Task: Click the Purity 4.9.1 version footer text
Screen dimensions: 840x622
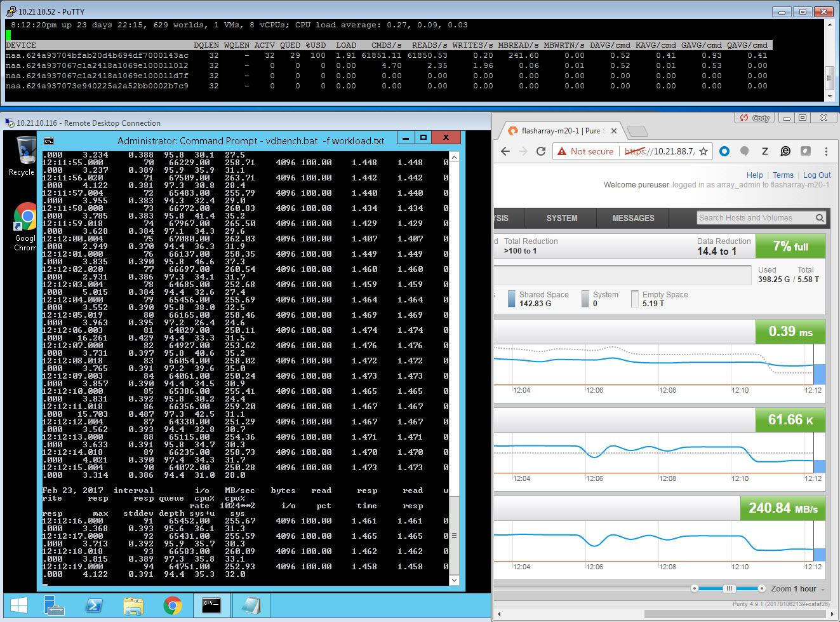Action: click(x=781, y=604)
